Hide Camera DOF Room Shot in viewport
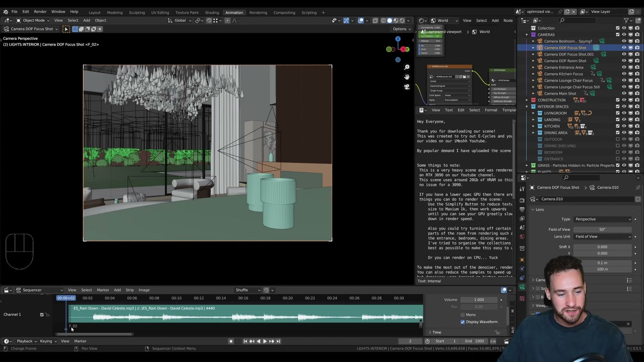Screen dimensions: 644x362 tap(624, 61)
